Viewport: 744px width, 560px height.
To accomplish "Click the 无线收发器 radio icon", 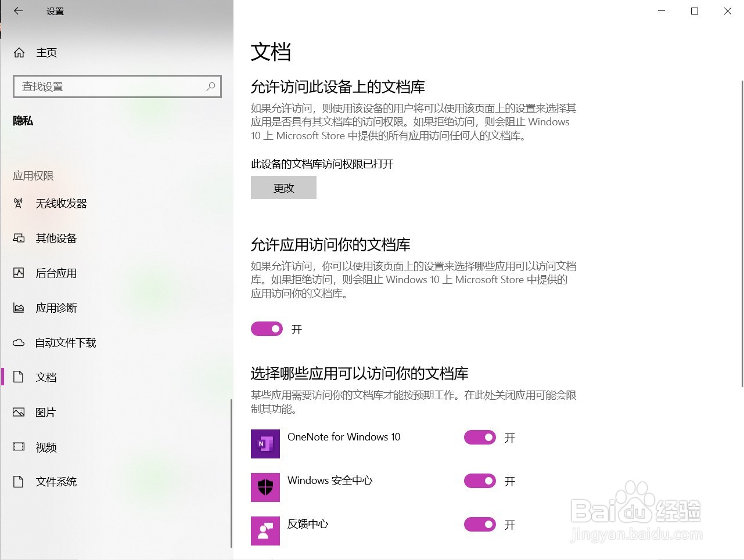I will pos(19,204).
